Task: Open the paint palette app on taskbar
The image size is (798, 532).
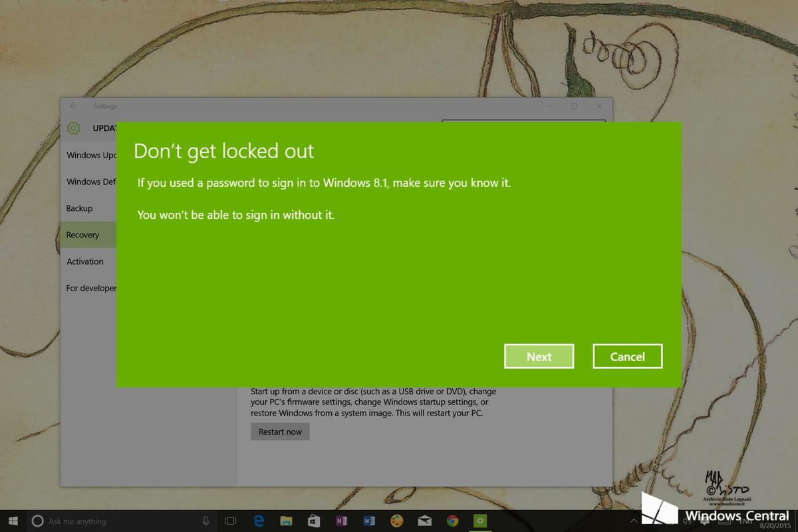Action: pyautogui.click(x=396, y=521)
